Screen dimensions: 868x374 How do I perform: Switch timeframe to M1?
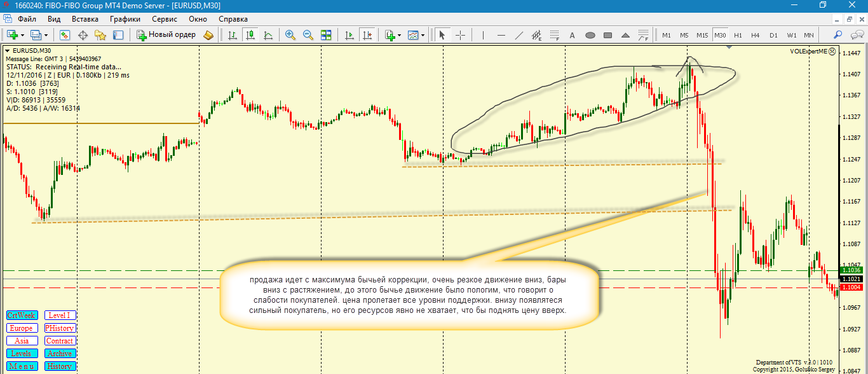667,35
